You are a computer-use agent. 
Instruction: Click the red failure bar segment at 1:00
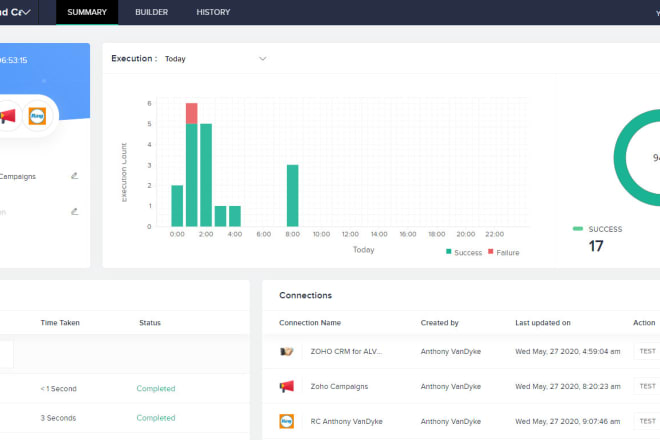192,113
